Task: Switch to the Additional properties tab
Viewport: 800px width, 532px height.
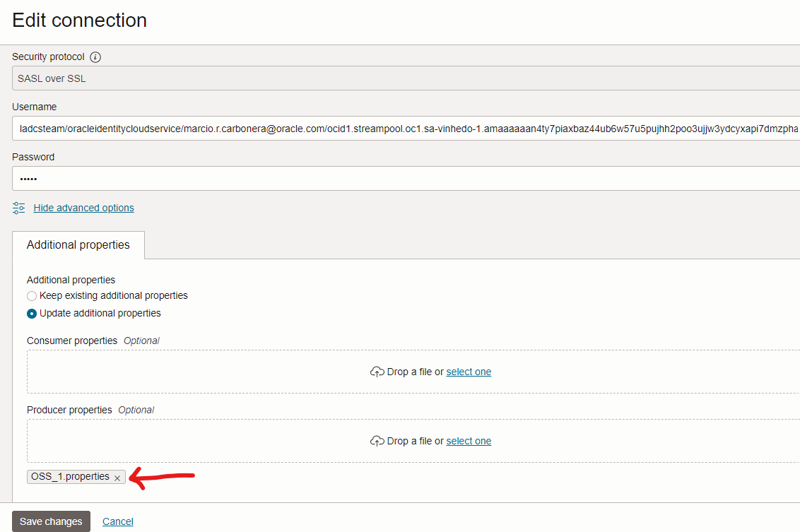Action: tap(78, 245)
